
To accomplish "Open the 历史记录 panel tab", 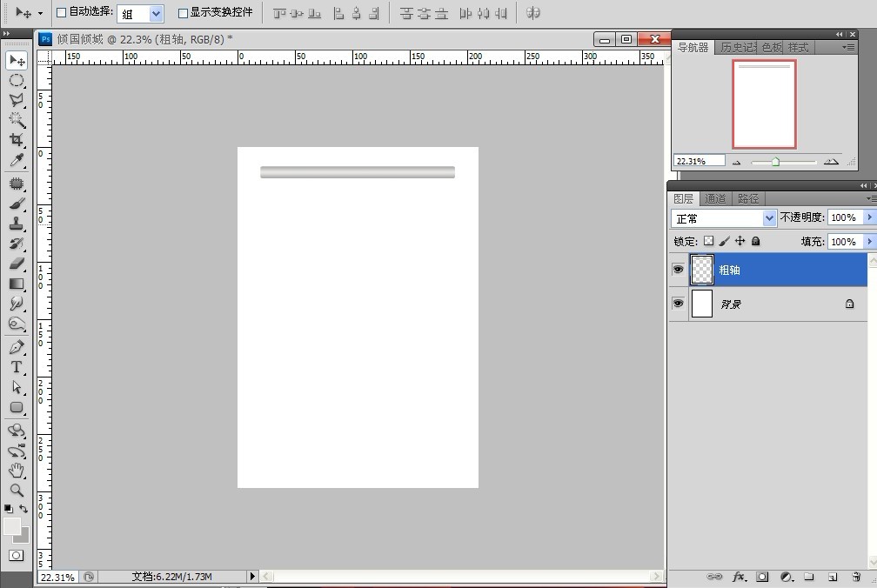I will (738, 48).
